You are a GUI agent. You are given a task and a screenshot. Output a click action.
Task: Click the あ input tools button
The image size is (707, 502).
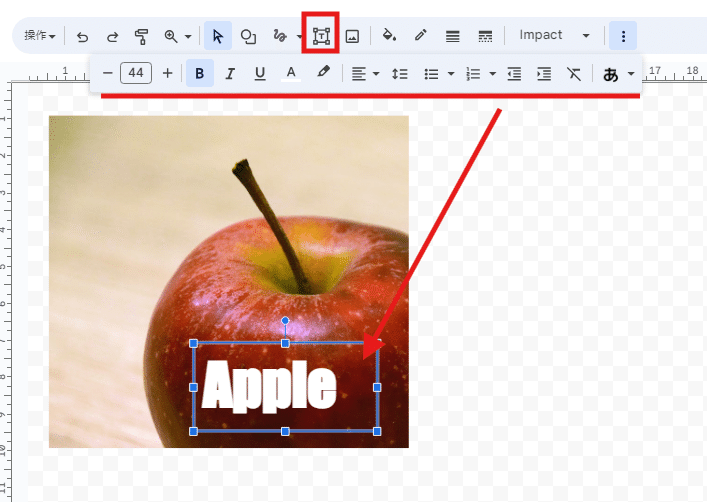pos(611,74)
